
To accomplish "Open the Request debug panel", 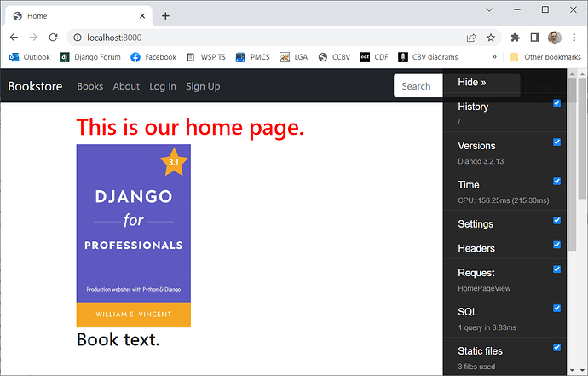I will [x=476, y=273].
